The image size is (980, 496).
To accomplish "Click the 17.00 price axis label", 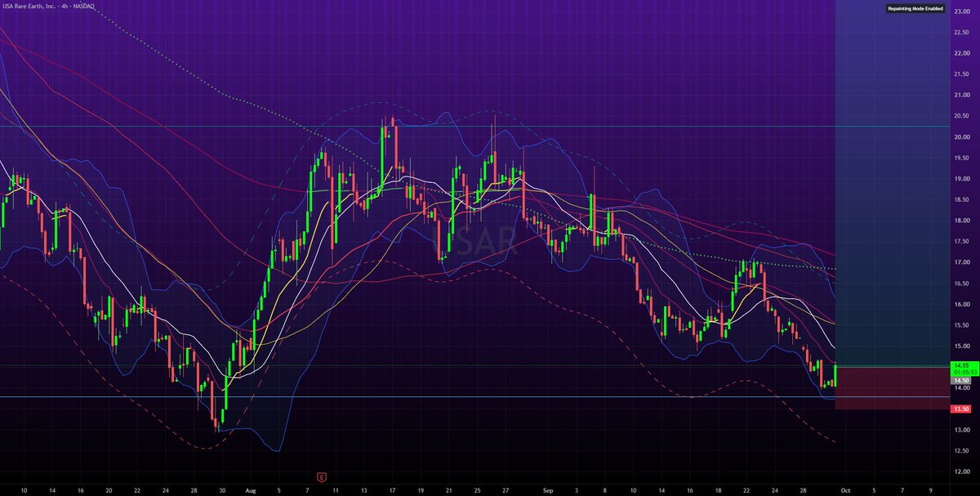I will tap(960, 262).
